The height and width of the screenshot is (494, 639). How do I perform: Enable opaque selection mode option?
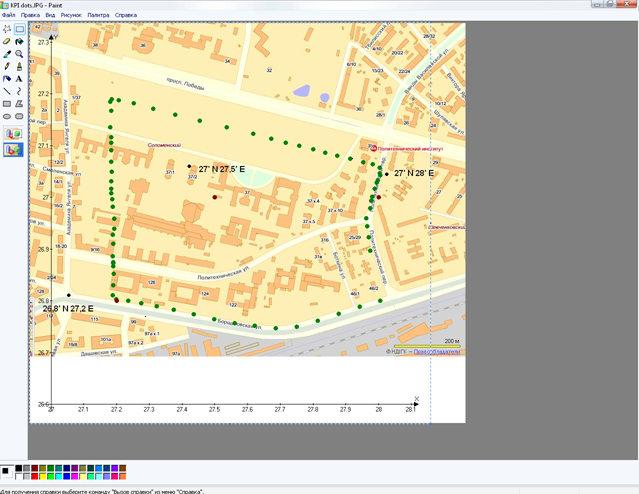pos(13,134)
